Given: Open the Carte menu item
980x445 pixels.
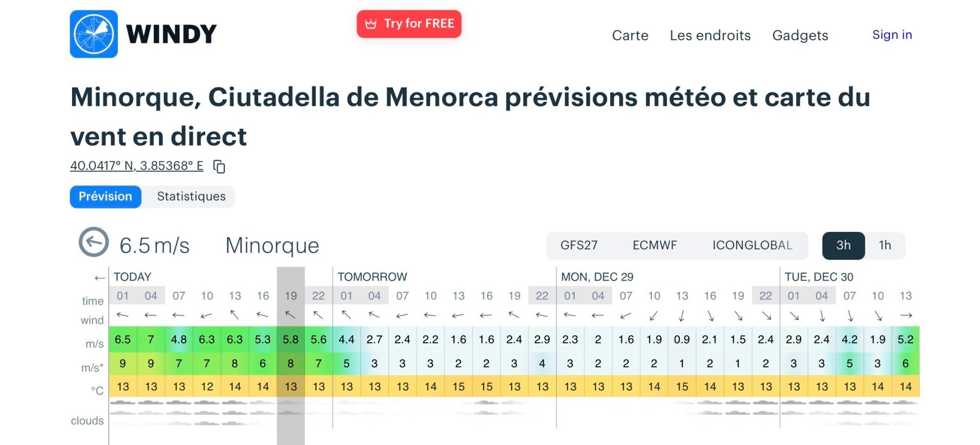Looking at the screenshot, I should click(630, 35).
